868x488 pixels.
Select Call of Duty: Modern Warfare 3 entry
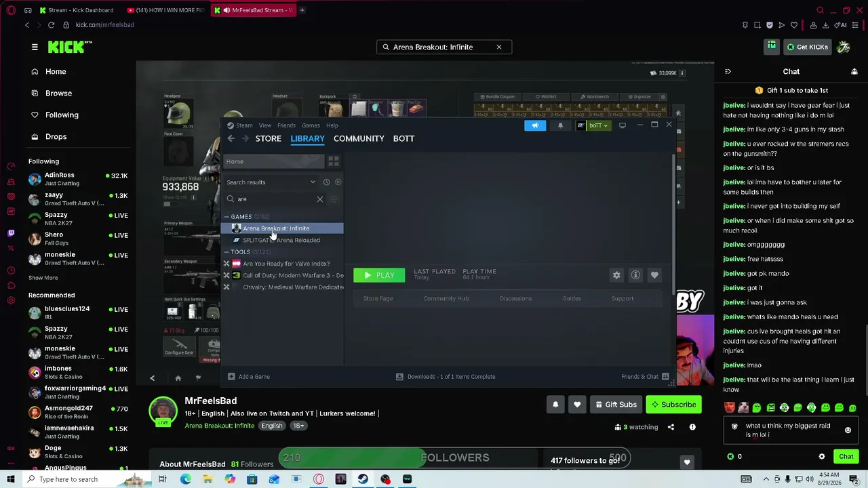293,275
